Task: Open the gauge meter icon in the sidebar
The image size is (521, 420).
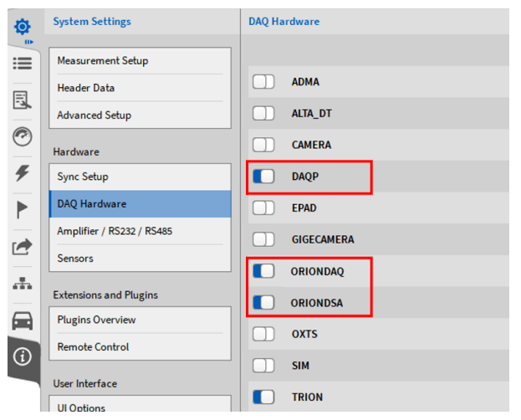Action: 23,138
